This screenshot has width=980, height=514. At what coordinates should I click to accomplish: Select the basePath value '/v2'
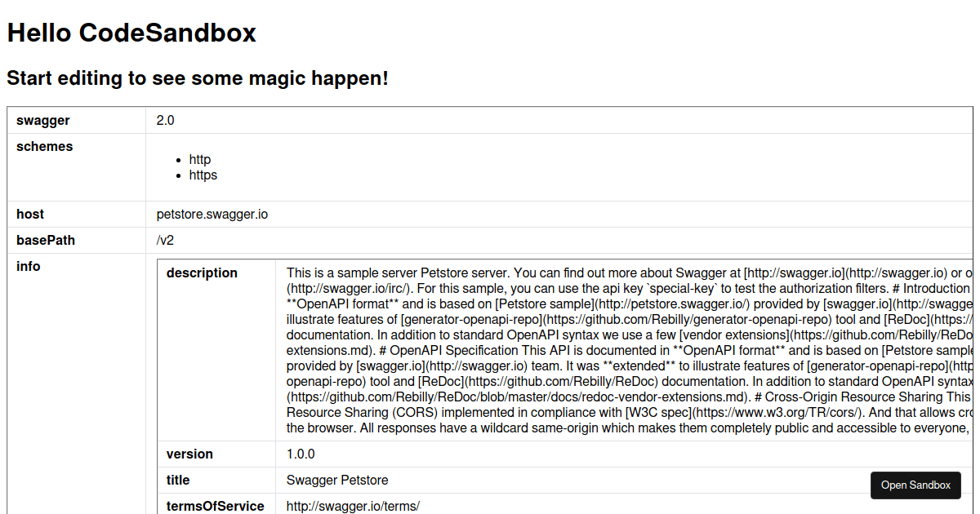[x=165, y=241]
